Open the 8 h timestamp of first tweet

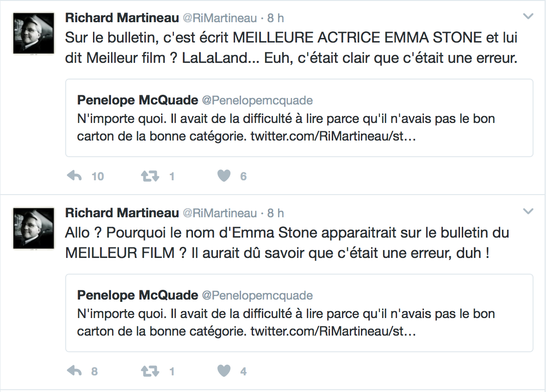[275, 18]
